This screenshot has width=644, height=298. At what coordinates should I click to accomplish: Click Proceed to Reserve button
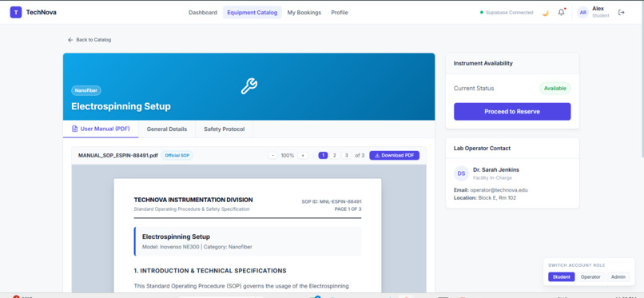(x=512, y=111)
